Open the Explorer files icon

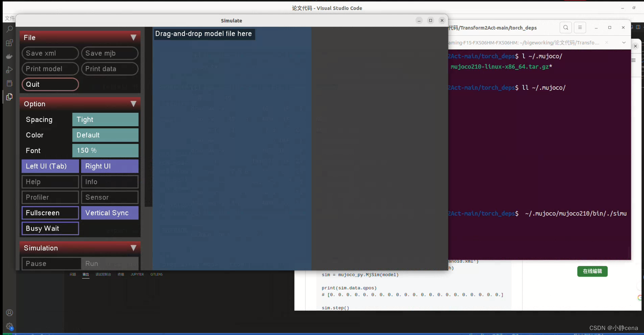[10, 97]
